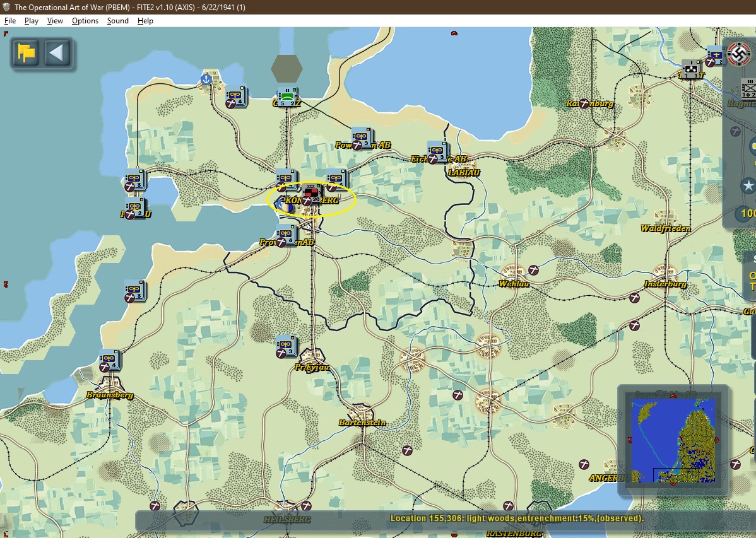This screenshot has height=538, width=756.
Task: Open the Options menu
Action: point(85,21)
